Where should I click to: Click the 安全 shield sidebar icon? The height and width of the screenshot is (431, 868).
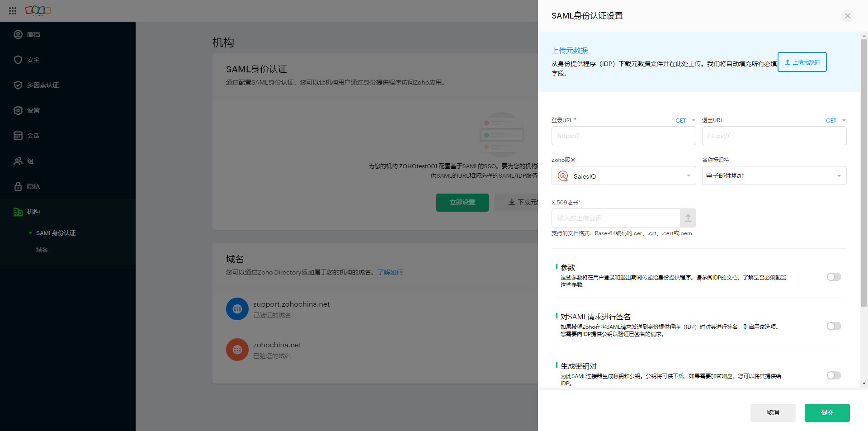click(x=18, y=60)
